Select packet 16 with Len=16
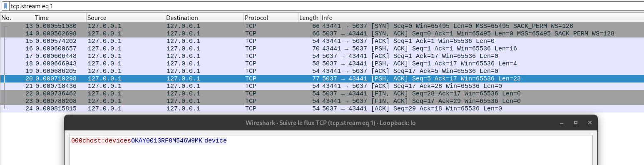 click(322, 48)
